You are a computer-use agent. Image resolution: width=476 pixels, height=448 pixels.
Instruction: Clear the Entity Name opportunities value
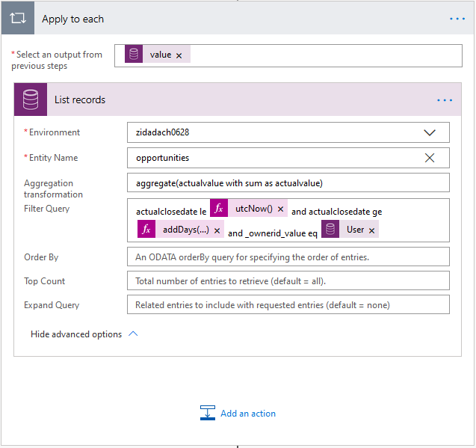(x=430, y=158)
